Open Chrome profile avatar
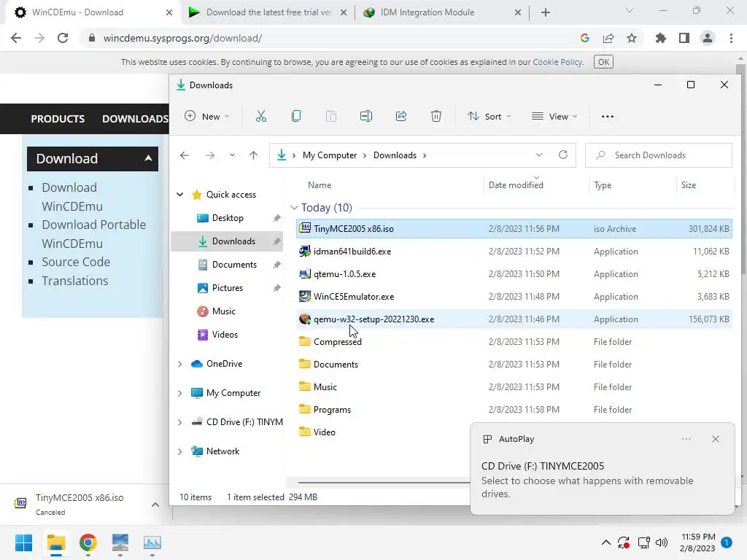 click(x=708, y=38)
